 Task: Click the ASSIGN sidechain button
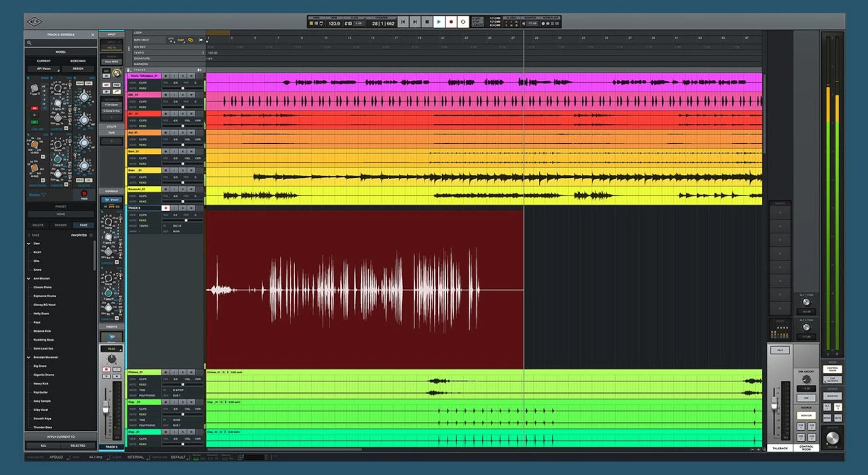point(78,69)
